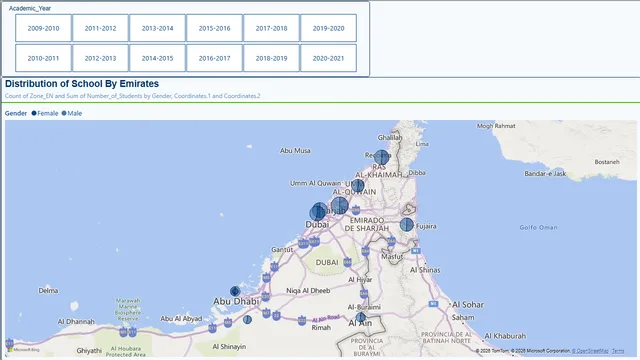This screenshot has width=640, height=360.
Task: Click the chart subtitle about Count of Zone_EN
Action: click(132, 96)
